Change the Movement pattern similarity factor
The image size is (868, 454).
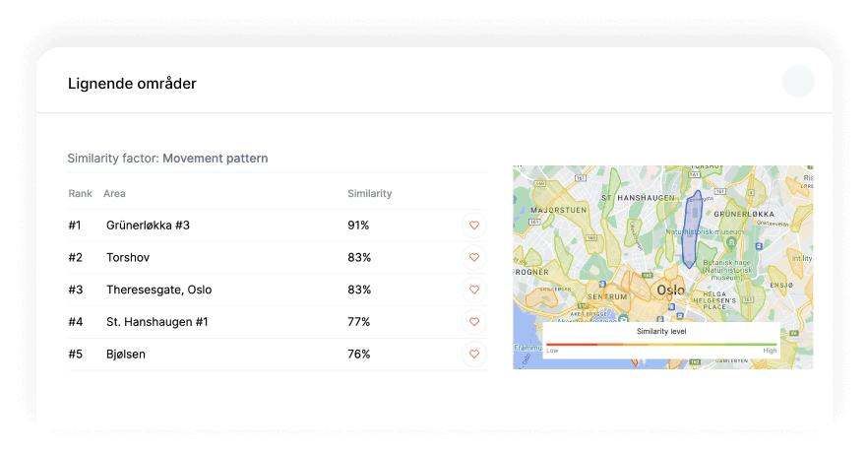[215, 159]
